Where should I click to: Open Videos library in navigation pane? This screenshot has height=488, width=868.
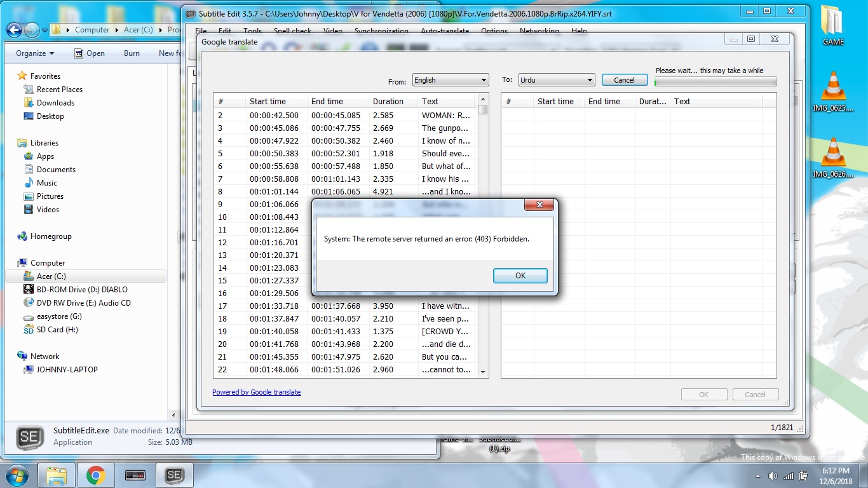point(48,210)
